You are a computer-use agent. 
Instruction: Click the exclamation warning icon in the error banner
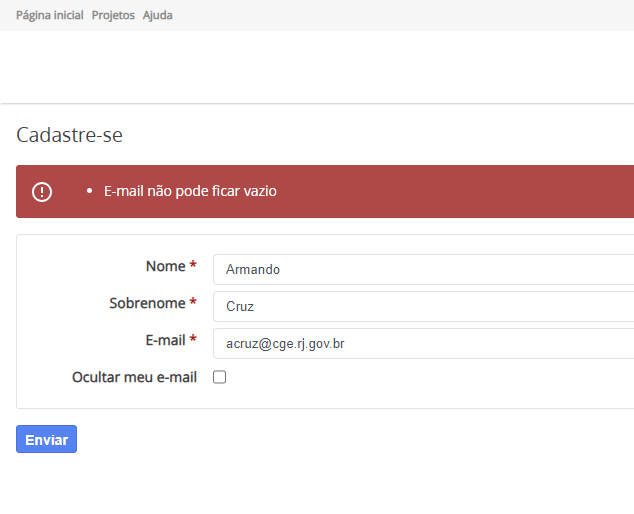42,191
